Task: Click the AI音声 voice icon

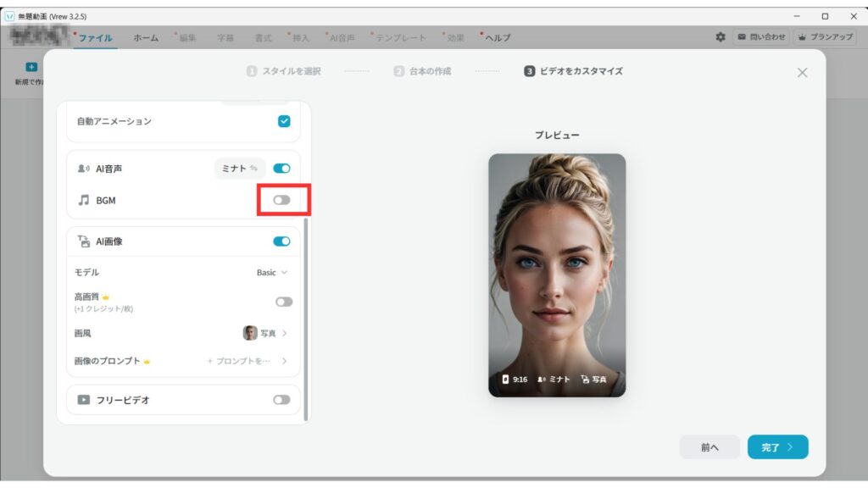Action: (83, 169)
